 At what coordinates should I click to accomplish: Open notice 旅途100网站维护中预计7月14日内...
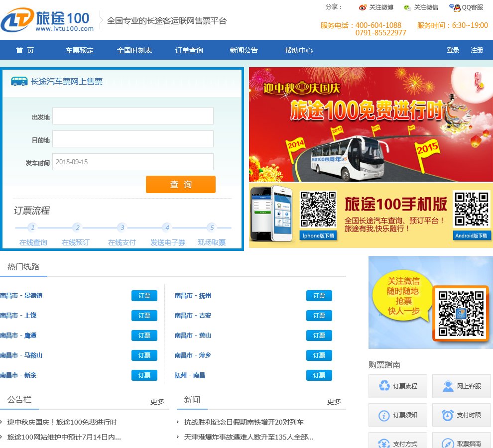pyautogui.click(x=64, y=437)
